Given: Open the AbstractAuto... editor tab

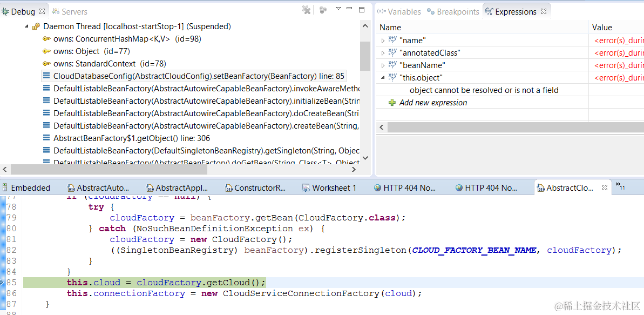Looking at the screenshot, I should click(98, 188).
